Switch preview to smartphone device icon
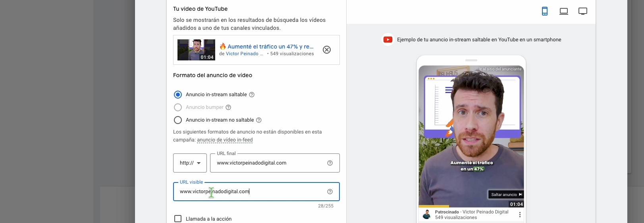 pos(545,11)
